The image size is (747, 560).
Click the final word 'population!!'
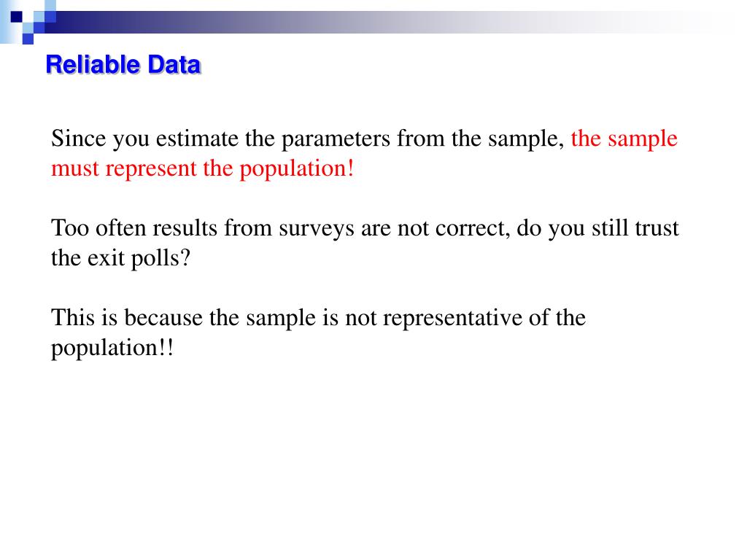pos(112,349)
